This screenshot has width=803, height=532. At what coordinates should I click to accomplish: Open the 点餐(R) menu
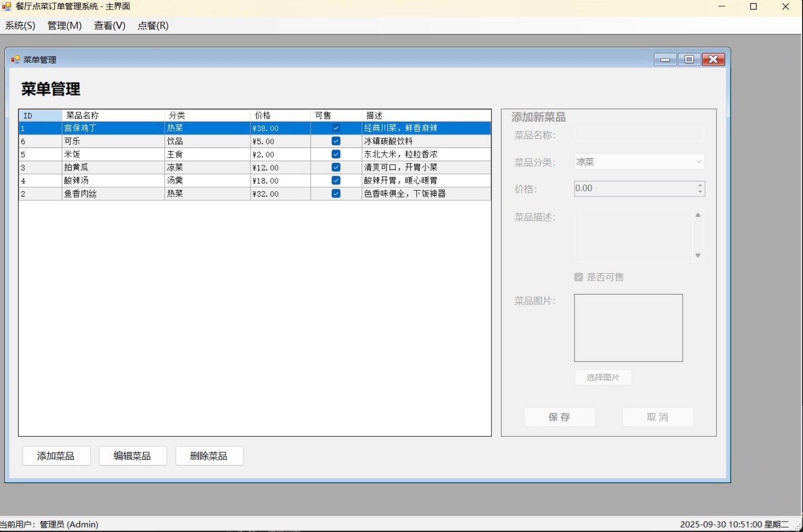pos(153,26)
